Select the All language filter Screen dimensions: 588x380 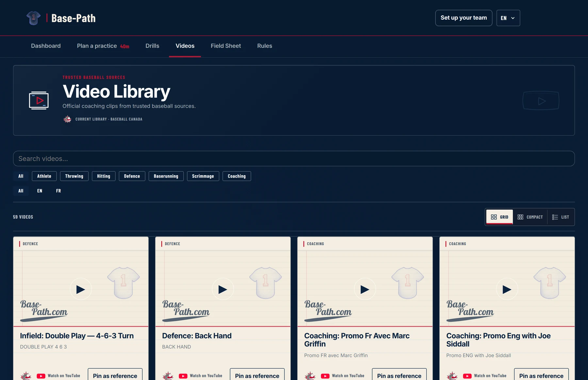(x=21, y=191)
